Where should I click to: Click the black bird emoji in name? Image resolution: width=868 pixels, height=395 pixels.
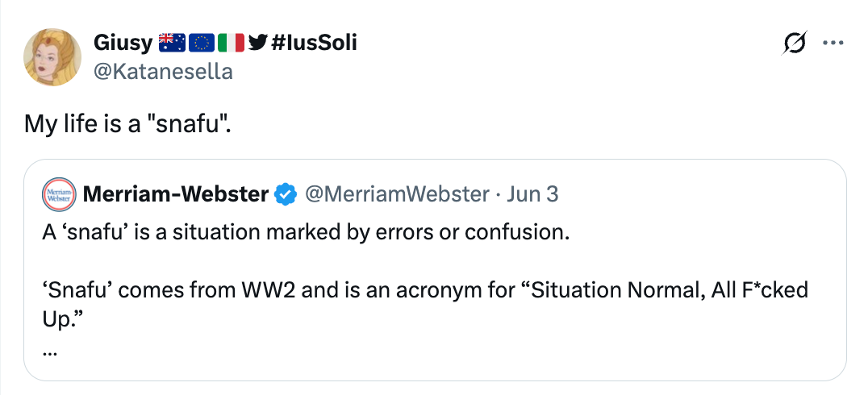257,42
